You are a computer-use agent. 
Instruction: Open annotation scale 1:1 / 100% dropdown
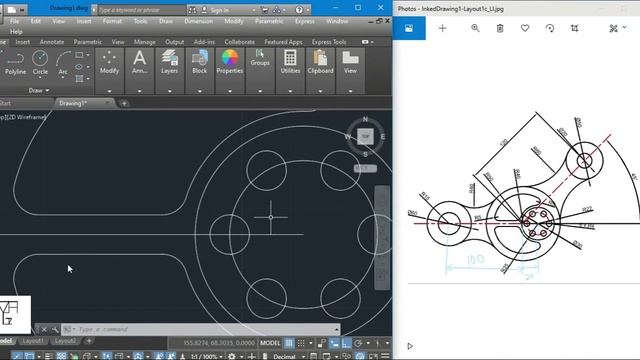[207, 356]
